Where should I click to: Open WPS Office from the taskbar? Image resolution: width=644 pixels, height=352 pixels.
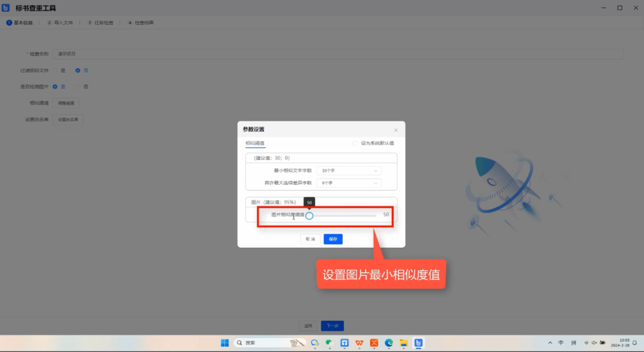(359, 343)
